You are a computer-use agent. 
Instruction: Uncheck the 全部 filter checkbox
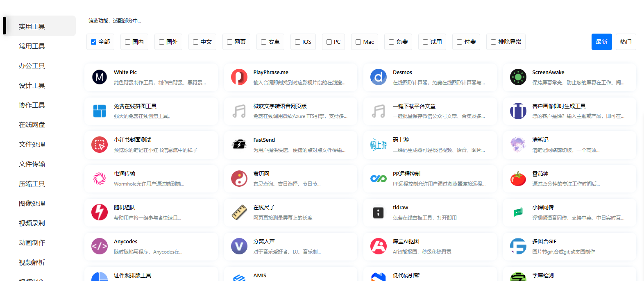(x=94, y=42)
